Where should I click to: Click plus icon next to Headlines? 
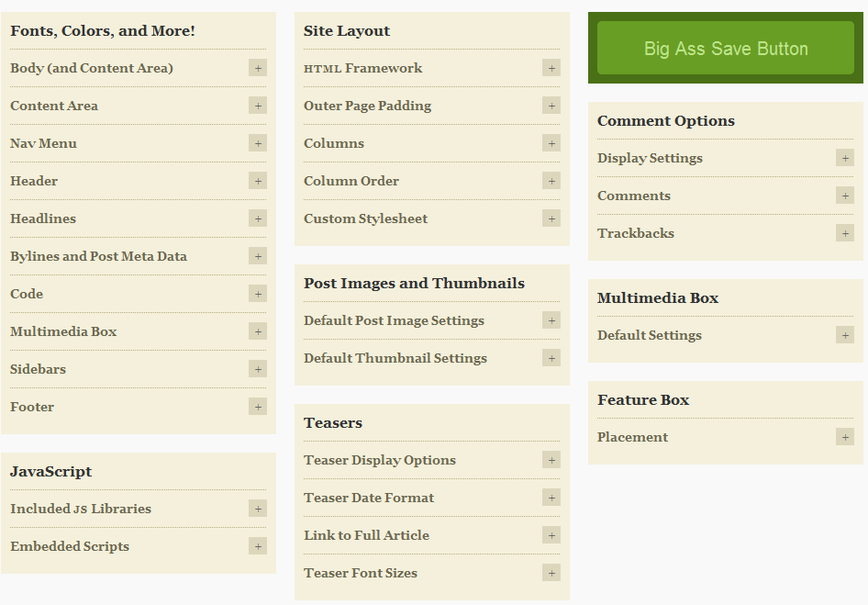258,218
